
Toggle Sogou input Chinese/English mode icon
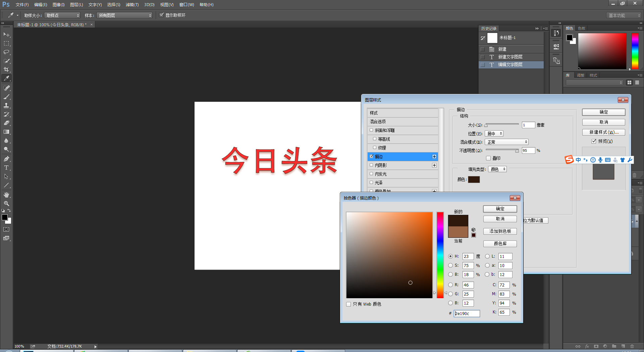tap(578, 160)
